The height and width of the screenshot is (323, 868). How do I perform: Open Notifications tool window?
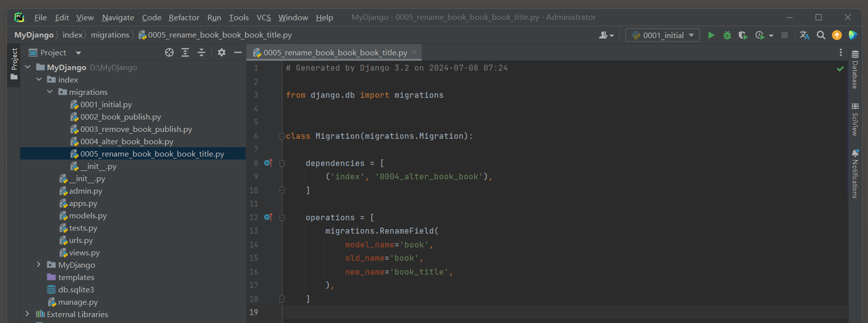[x=855, y=174]
